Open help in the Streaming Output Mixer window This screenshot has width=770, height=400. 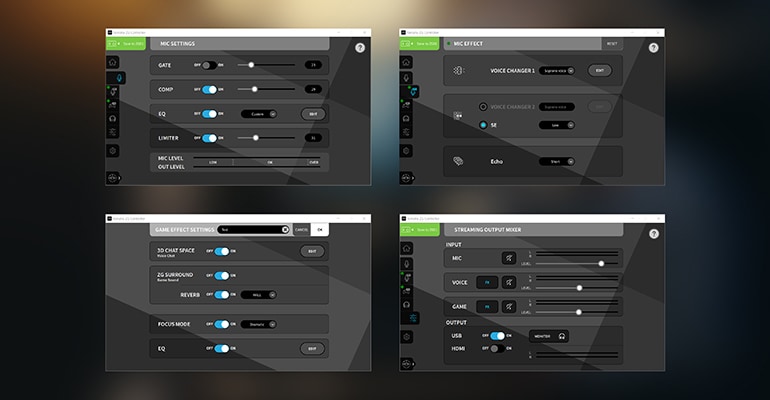click(654, 234)
